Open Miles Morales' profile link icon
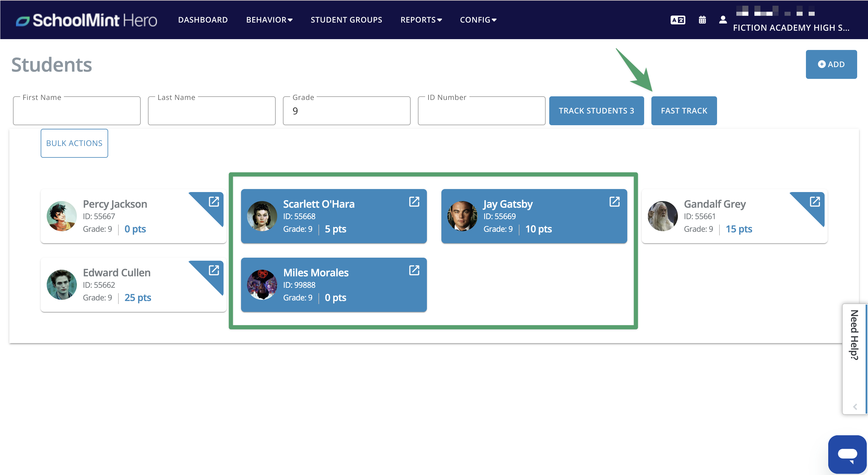This screenshot has height=475, width=868. (x=414, y=270)
